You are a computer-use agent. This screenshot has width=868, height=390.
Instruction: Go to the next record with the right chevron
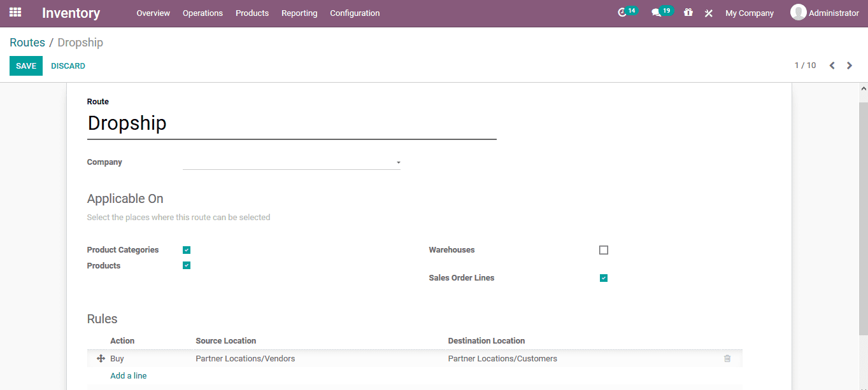[850, 65]
